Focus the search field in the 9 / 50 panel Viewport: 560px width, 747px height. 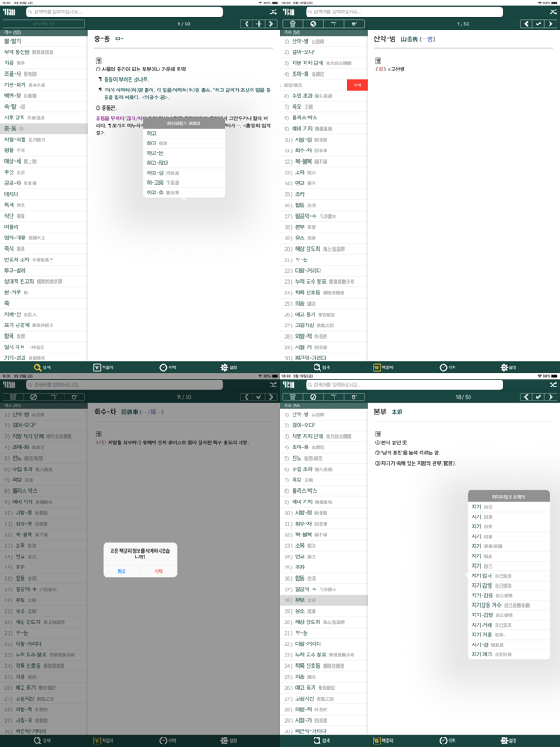coord(124,11)
